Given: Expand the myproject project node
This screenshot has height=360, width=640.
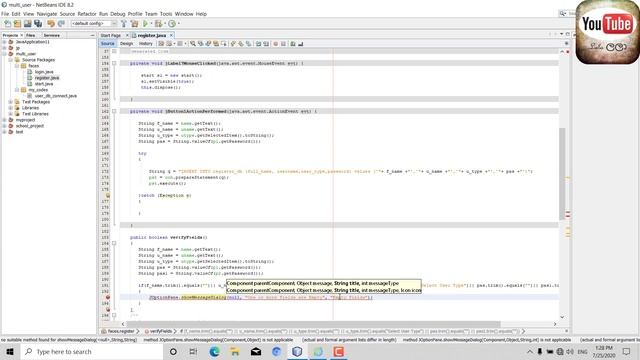Looking at the screenshot, I should tap(4, 120).
